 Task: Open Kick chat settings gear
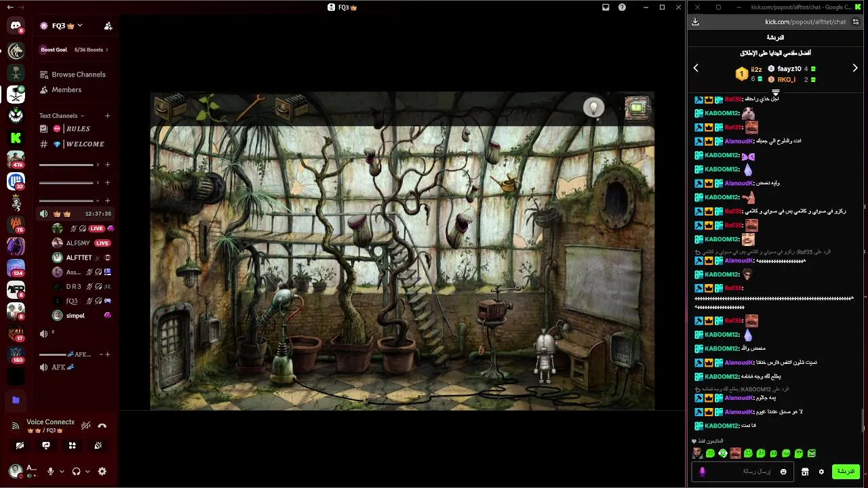[821, 472]
